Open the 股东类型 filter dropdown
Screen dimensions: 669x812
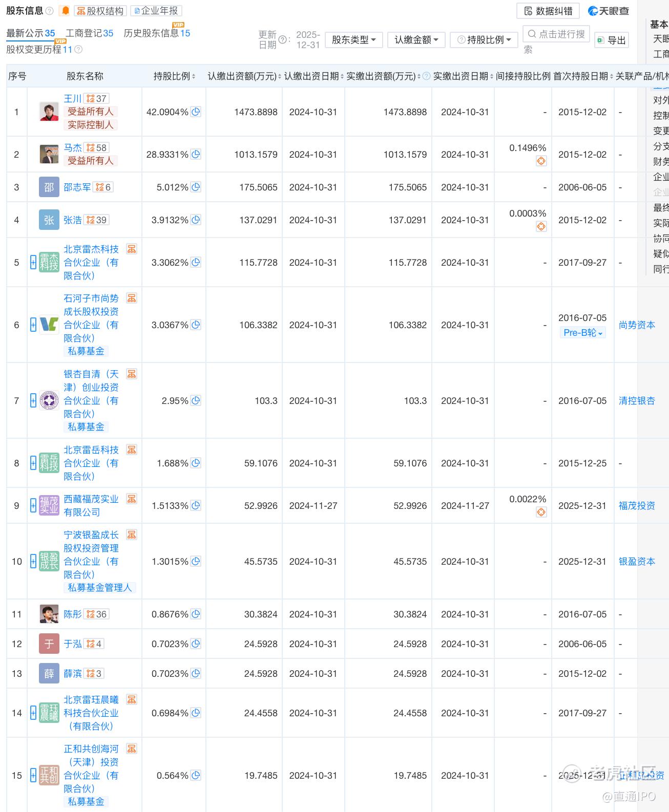354,40
